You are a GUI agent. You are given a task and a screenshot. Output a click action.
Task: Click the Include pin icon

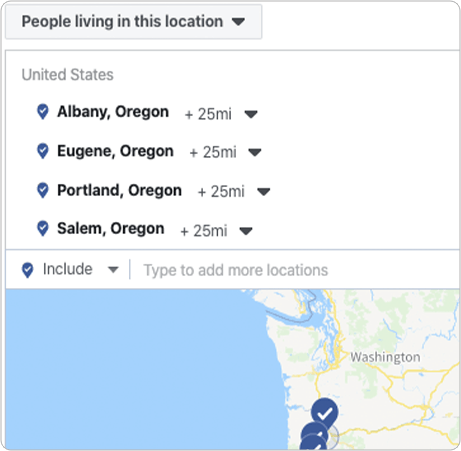tap(28, 270)
